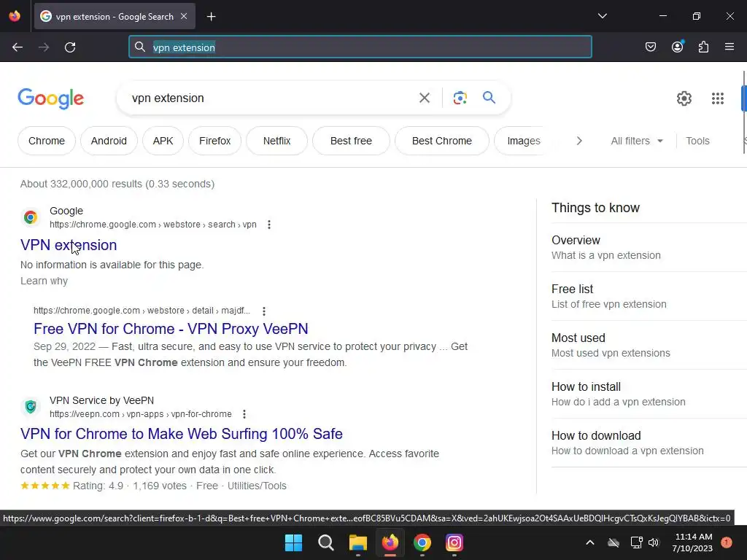The width and height of the screenshot is (747, 560).
Task: Select the Chrome filter chip
Action: coord(47,141)
